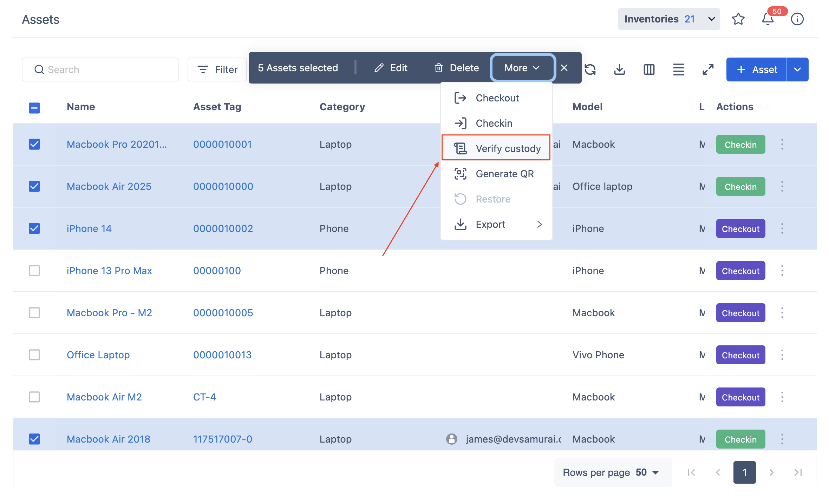Click Checkout button for Office Laptop
The image size is (829, 504).
[740, 355]
